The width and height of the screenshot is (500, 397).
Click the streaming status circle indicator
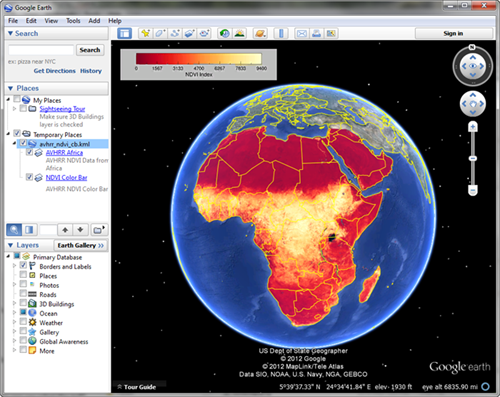pos(486,387)
